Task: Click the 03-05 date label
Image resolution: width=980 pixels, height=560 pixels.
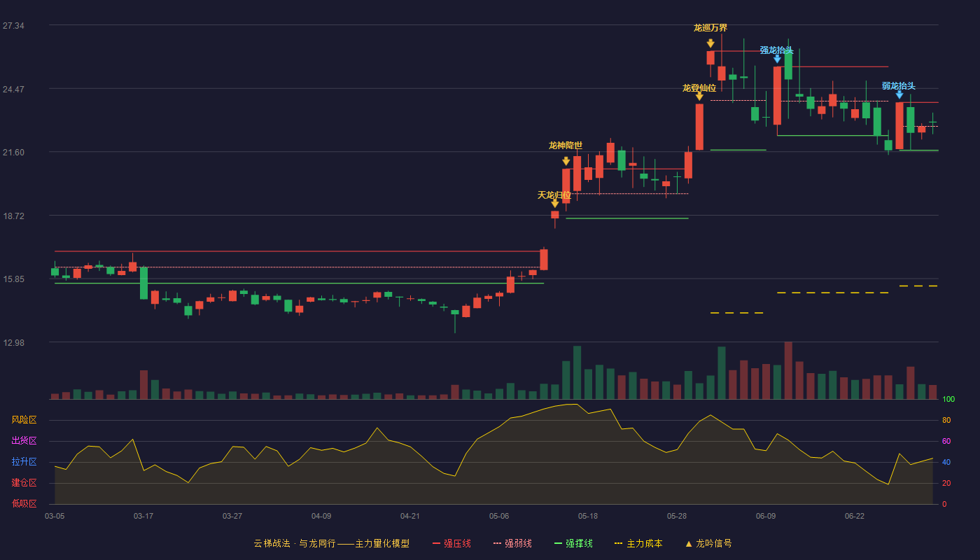Action: (x=55, y=516)
